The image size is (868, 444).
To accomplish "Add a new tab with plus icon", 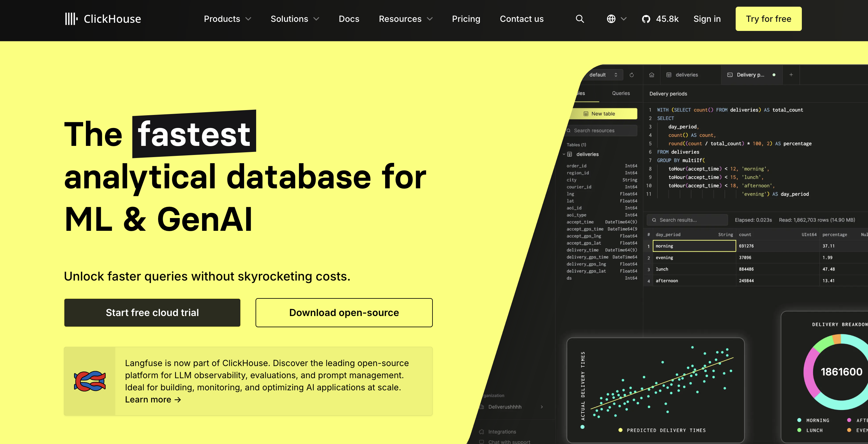I will coord(791,75).
